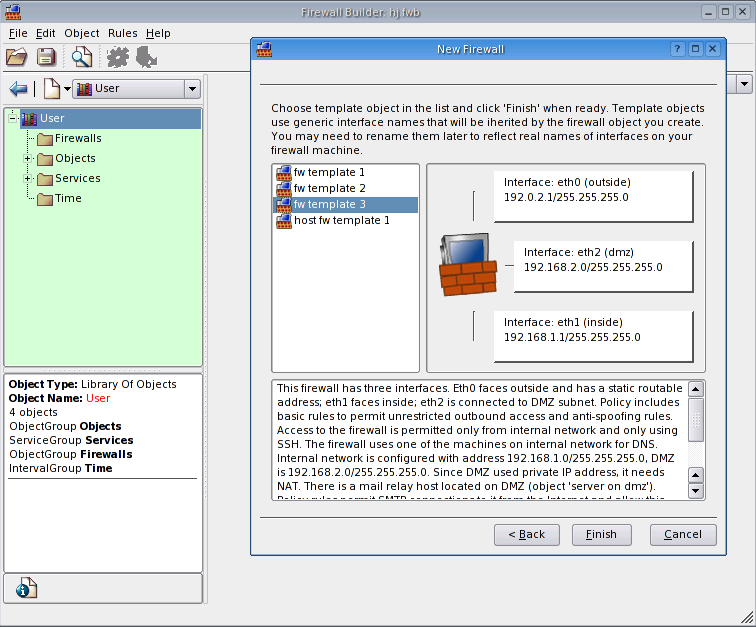Choose fw template 1 from list

point(345,172)
